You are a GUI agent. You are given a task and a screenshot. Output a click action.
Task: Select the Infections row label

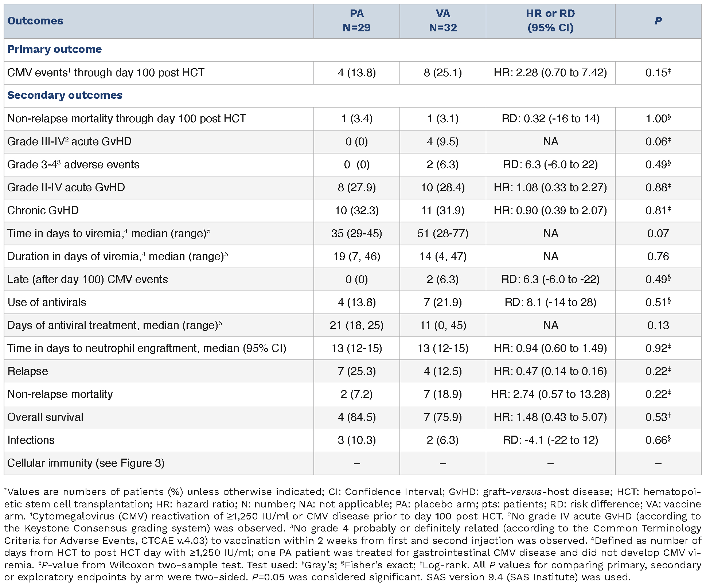click(31, 440)
